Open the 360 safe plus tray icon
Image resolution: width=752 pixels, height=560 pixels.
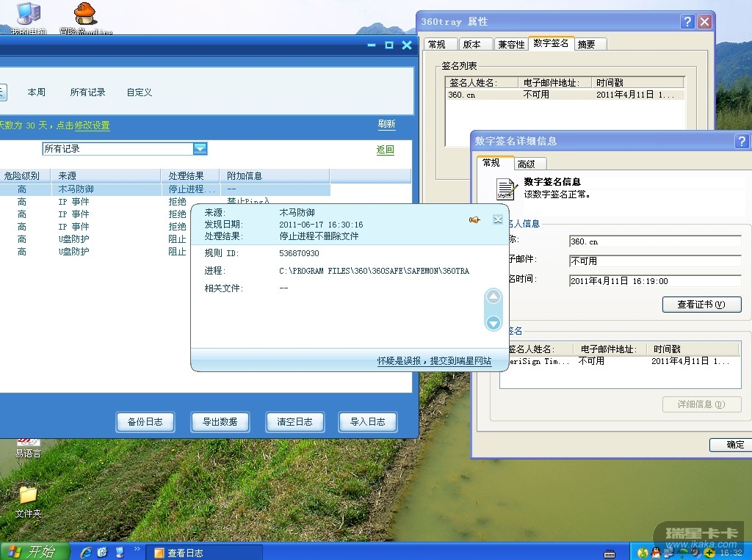coord(709,553)
